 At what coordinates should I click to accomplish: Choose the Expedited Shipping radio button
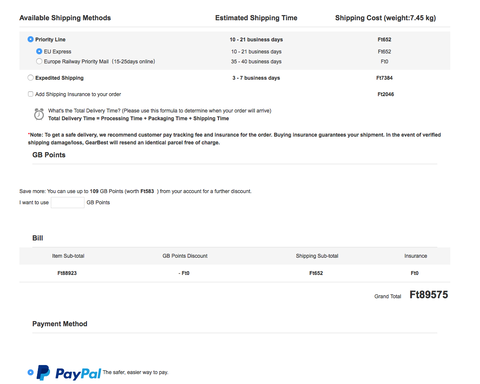[30, 78]
